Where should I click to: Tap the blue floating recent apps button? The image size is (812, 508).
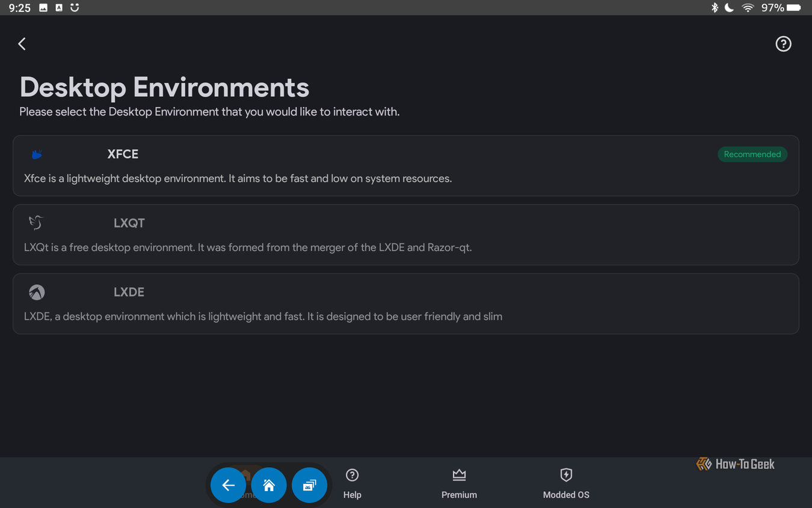[309, 485]
